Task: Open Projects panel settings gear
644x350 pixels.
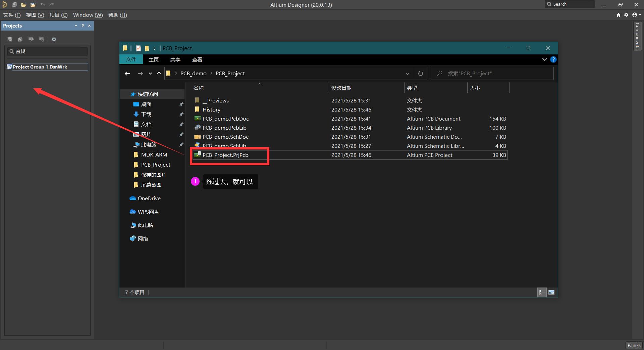Action: [54, 39]
